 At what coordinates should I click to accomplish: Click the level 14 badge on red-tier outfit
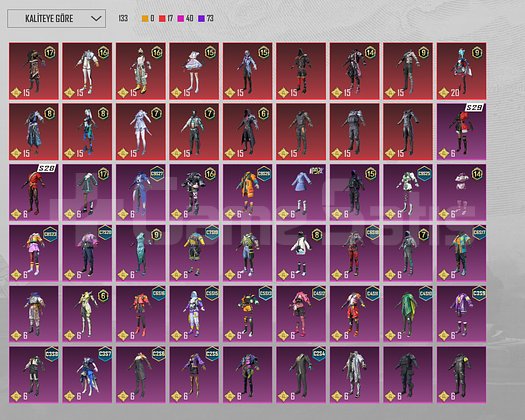point(370,53)
